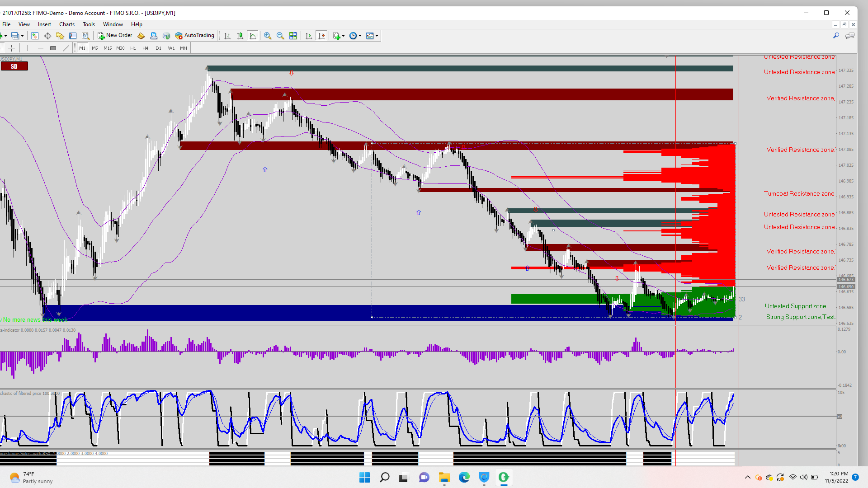
Task: Click the Zoom In magnifier icon
Action: [x=268, y=36]
